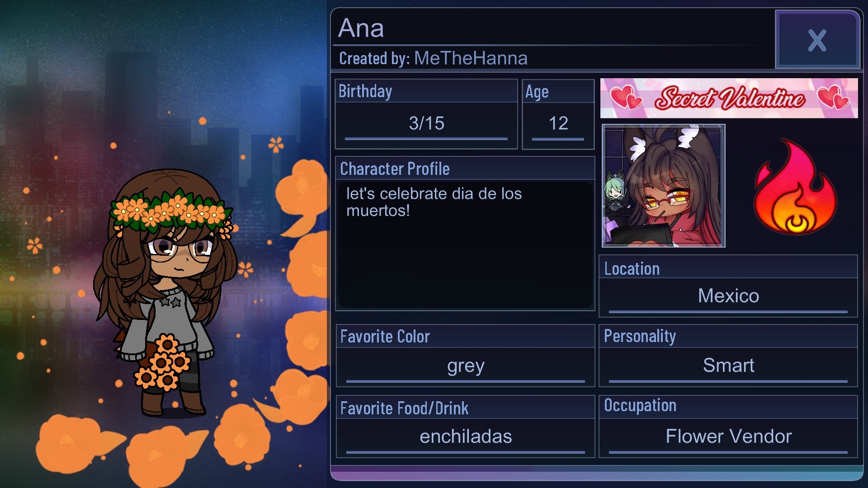This screenshot has height=488, width=868.
Task: Open the fox-girl character portrait thumbnail
Action: click(663, 186)
